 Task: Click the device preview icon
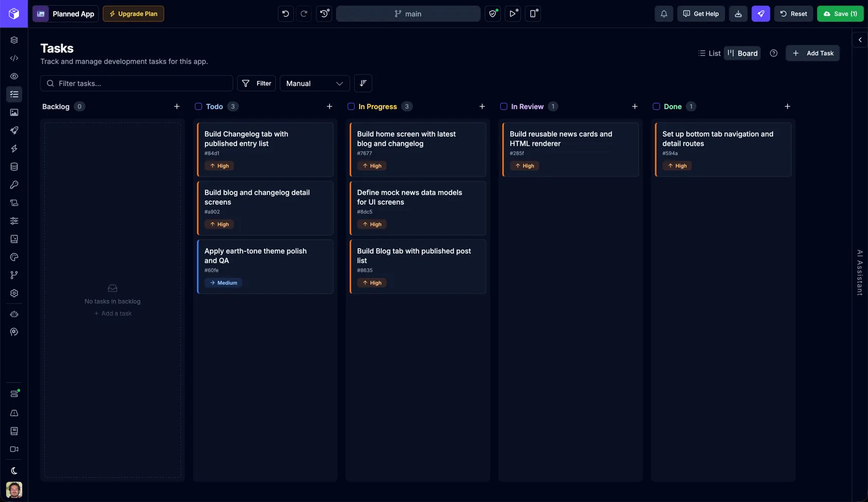click(x=533, y=14)
